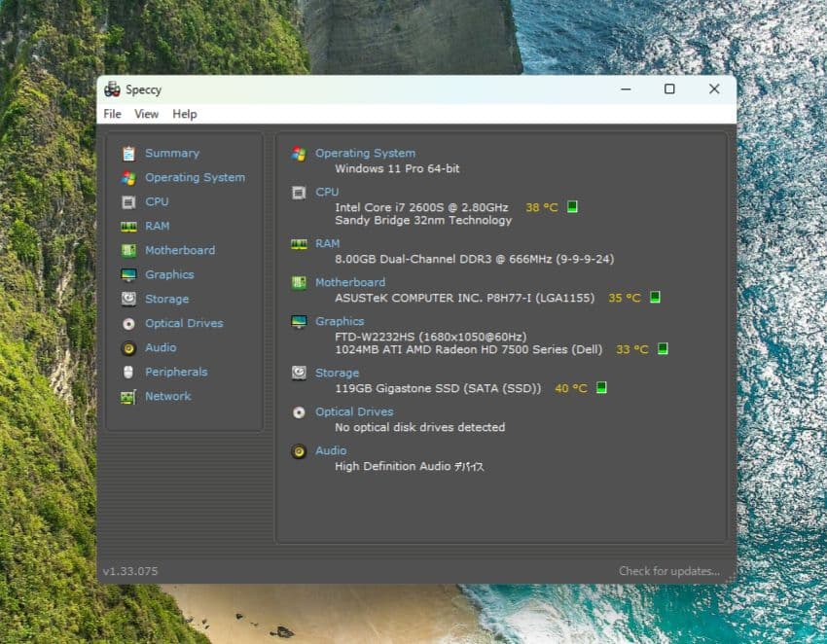This screenshot has height=644, width=827.
Task: Click the Graphics heading in the details pane
Action: (x=342, y=321)
